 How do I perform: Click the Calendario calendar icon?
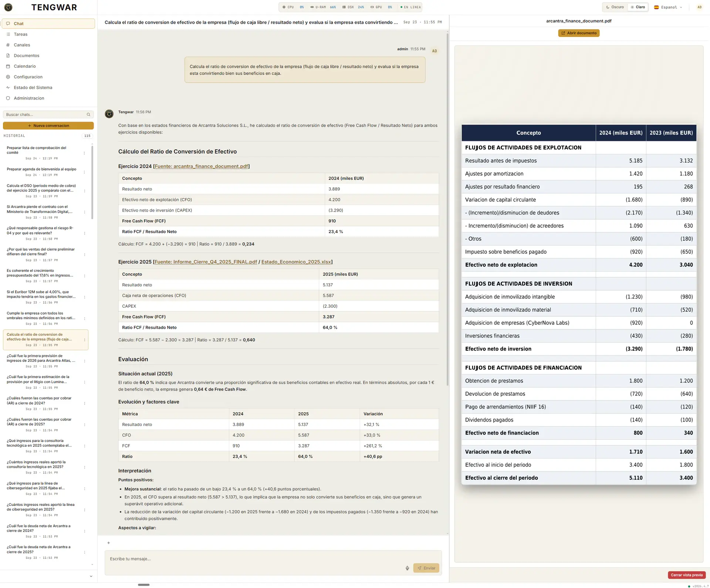8,66
